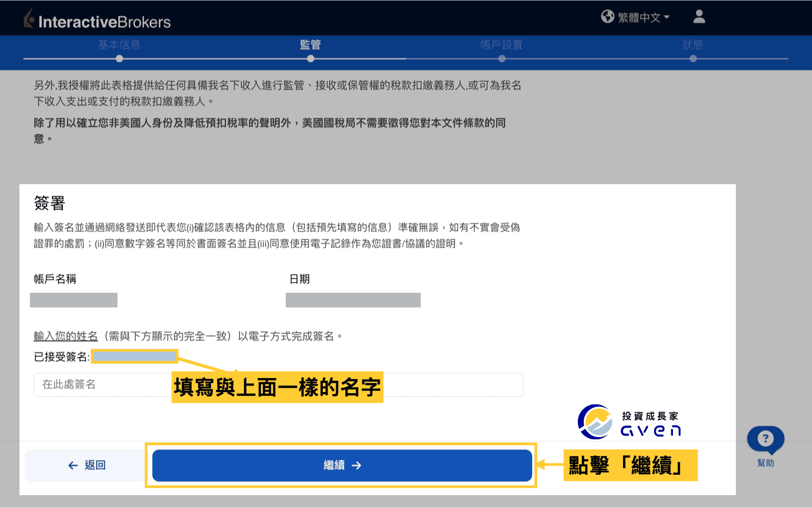Click the right arrow icon inside 繼續
Image resolution: width=812 pixels, height=508 pixels.
click(356, 465)
